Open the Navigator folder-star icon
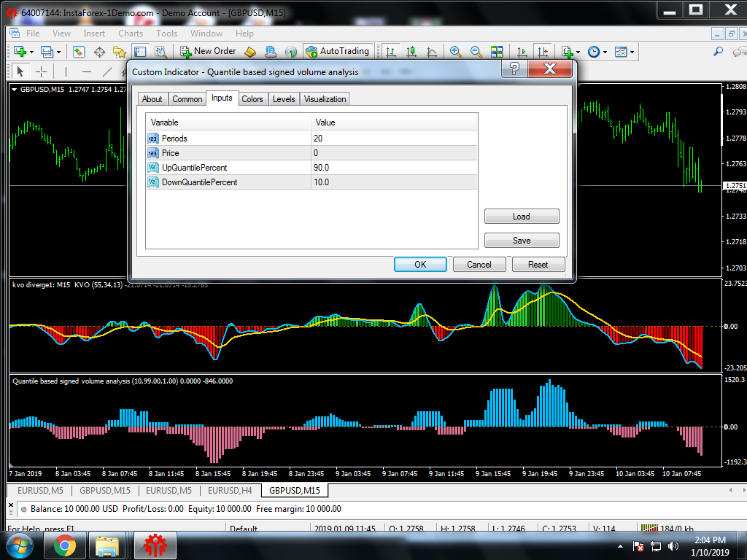 [x=120, y=52]
